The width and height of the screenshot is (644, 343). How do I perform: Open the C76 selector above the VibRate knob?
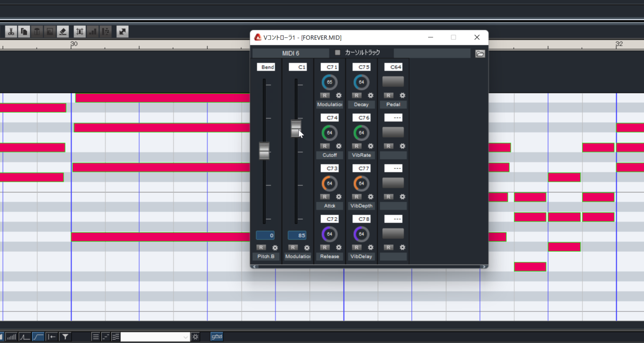pyautogui.click(x=361, y=118)
